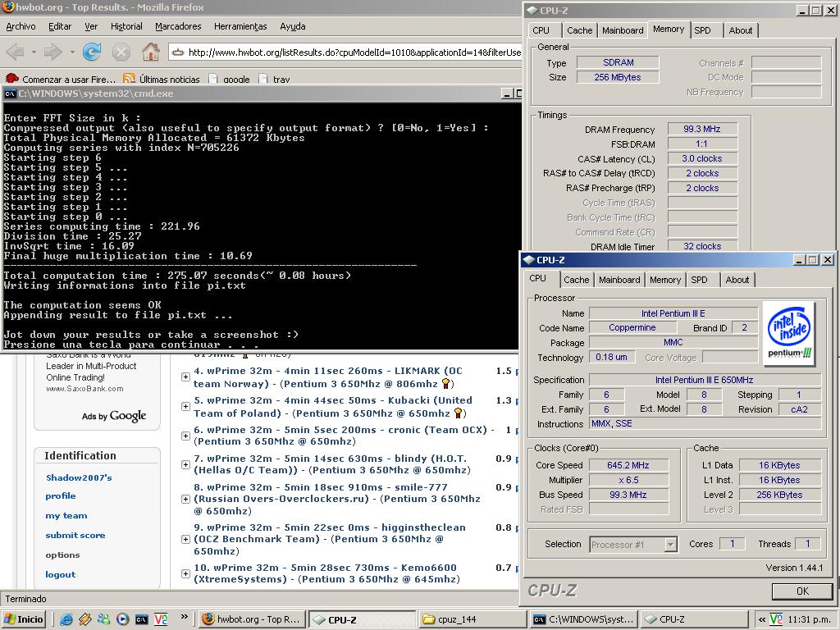This screenshot has width=840, height=630.
Task: Click the hwbot URL address field
Action: 345,52
